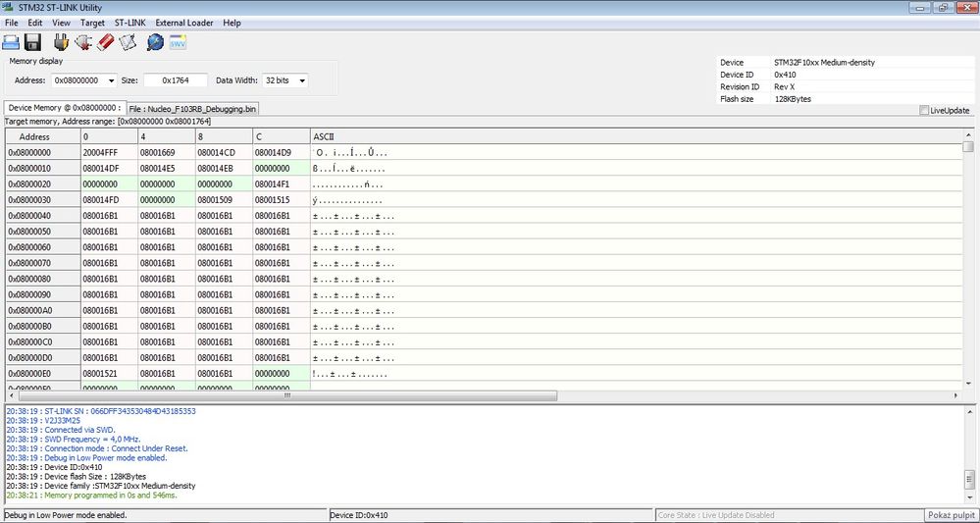Click the SWD Frequency log line

[x=74, y=440]
